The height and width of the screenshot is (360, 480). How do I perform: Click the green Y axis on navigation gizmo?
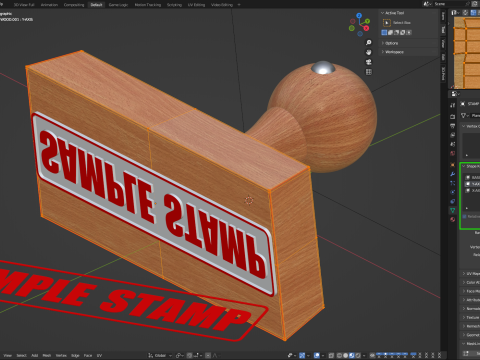point(367,21)
